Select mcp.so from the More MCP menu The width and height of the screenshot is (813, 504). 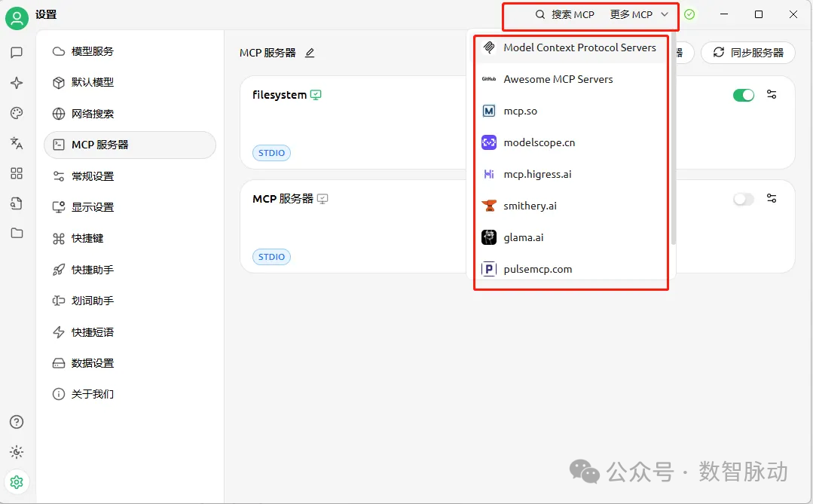(519, 110)
